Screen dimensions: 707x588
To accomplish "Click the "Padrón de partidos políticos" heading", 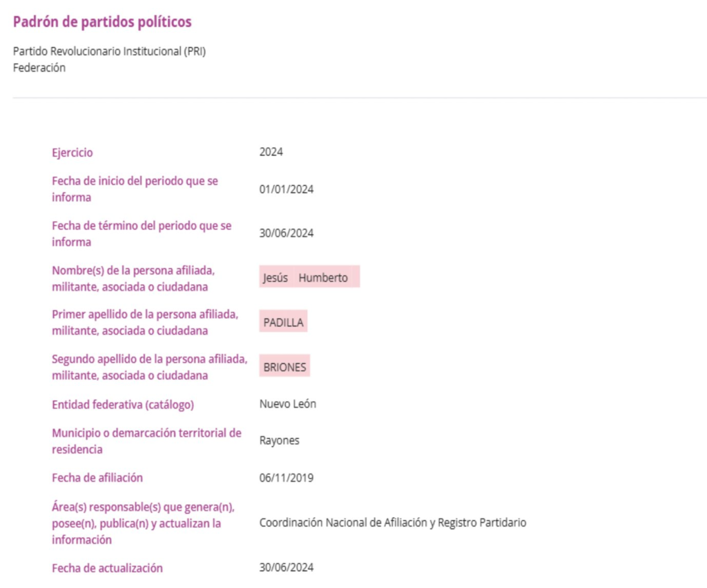I will 102,22.
